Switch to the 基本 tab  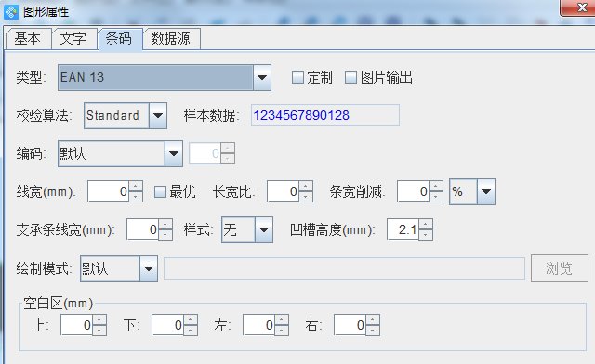pos(28,39)
